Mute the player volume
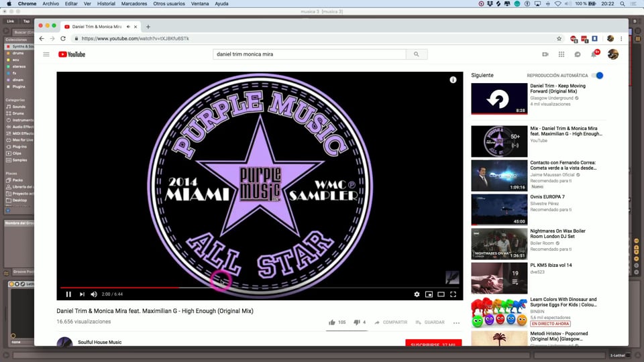This screenshot has width=644, height=362. 94,294
